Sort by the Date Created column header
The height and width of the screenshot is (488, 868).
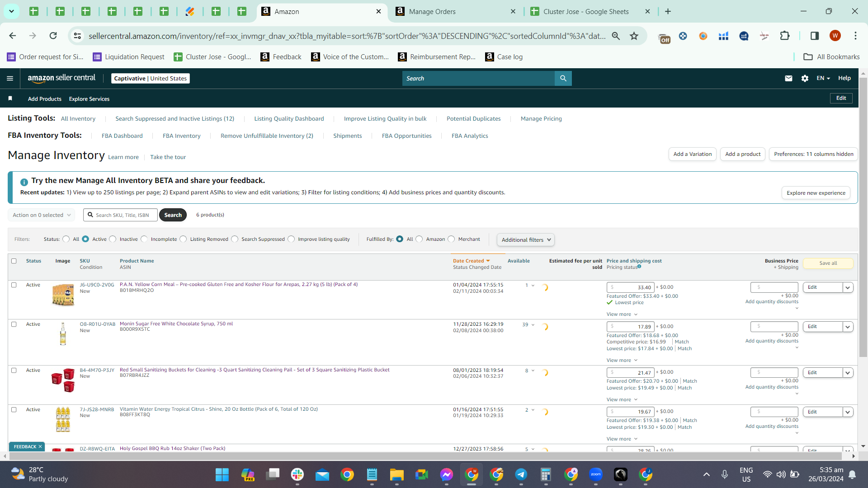point(471,261)
